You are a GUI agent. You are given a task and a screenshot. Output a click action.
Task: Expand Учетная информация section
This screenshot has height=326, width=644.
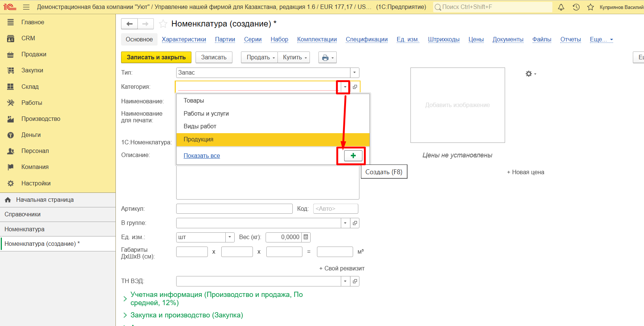coord(125,298)
